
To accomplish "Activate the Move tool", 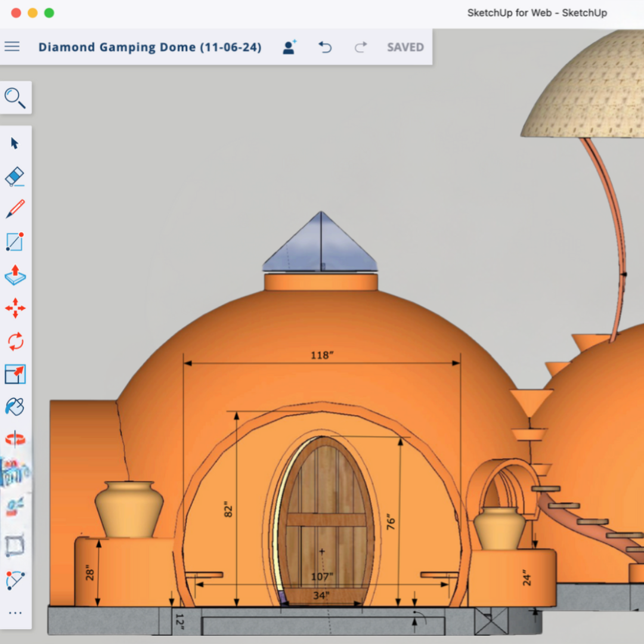I will (x=15, y=308).
